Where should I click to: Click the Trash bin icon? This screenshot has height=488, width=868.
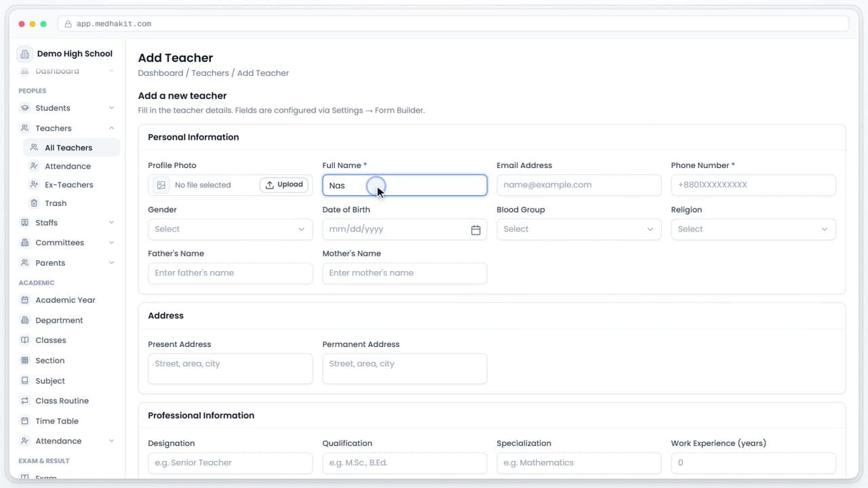point(34,203)
